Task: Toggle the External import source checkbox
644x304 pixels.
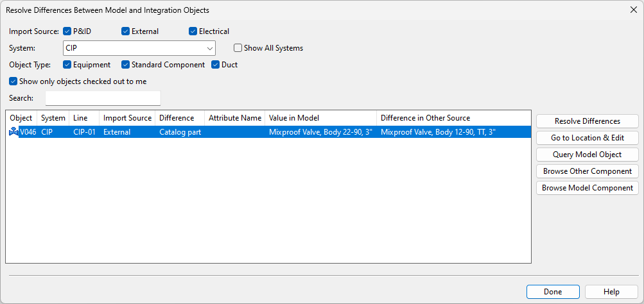Action: coord(125,31)
